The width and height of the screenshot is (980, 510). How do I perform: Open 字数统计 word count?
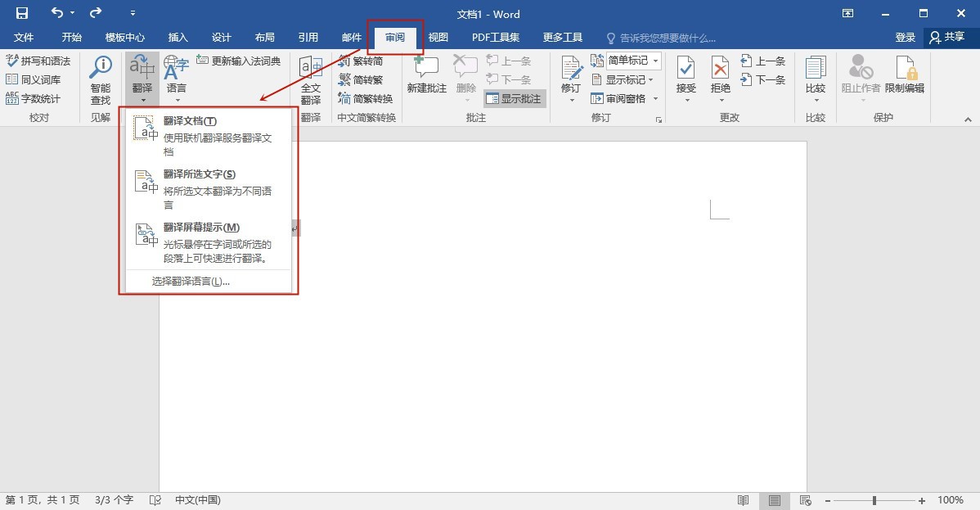click(39, 97)
